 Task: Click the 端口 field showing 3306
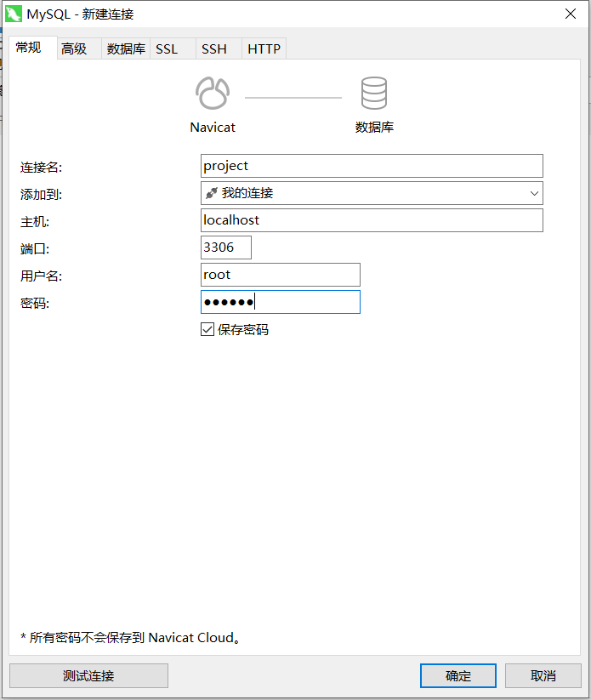(x=226, y=248)
